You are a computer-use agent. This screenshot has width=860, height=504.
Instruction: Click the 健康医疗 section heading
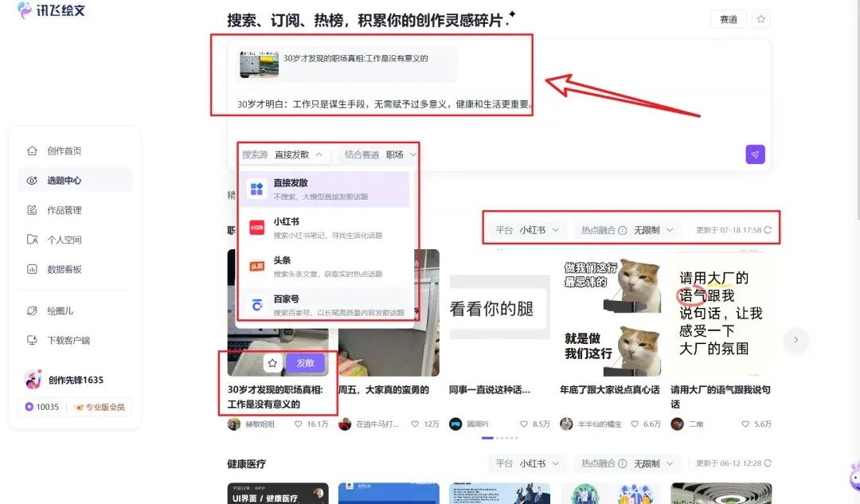click(x=247, y=464)
